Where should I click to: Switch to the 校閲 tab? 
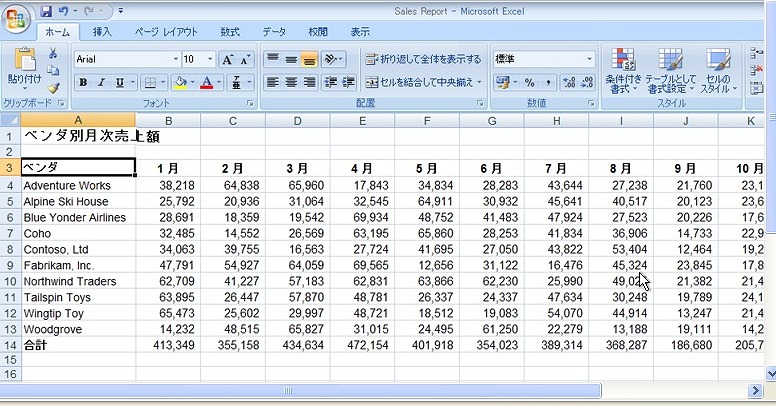click(x=318, y=32)
